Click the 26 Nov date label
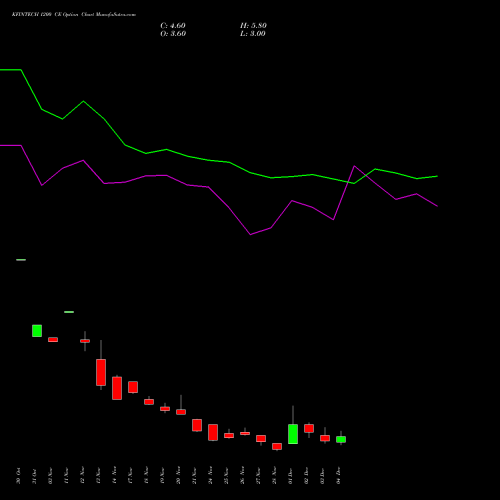The image size is (500, 500). tap(242, 476)
